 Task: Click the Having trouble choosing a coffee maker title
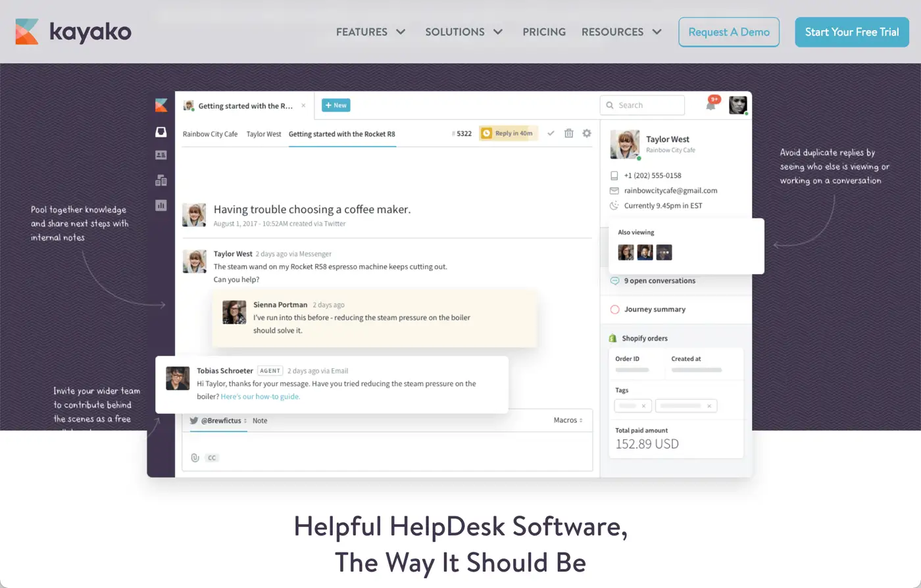(x=312, y=209)
